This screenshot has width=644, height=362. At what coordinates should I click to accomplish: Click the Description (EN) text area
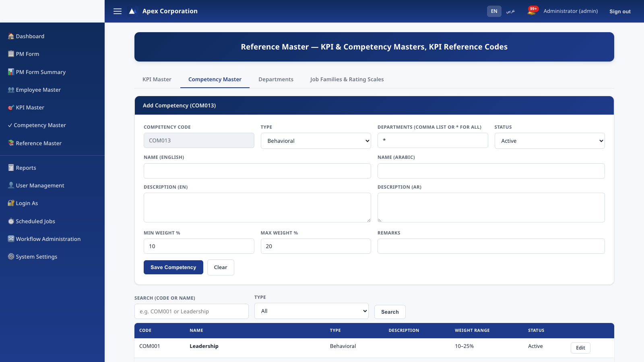pyautogui.click(x=257, y=208)
